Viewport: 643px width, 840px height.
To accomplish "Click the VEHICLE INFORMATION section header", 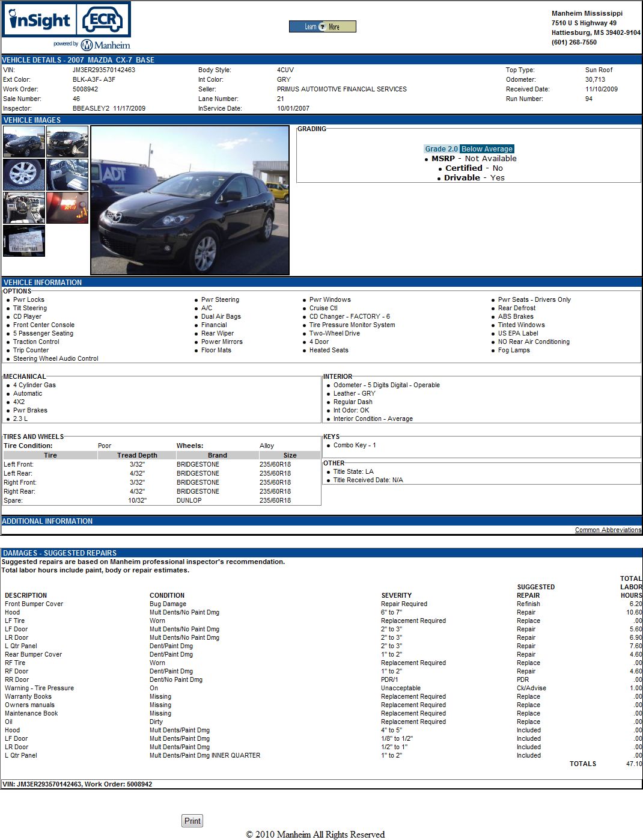I will coord(321,282).
